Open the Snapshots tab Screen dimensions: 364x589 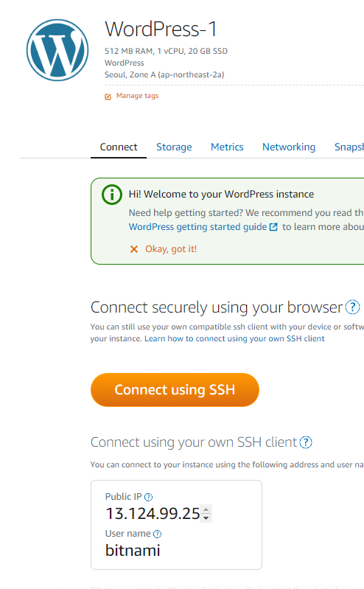click(x=349, y=147)
